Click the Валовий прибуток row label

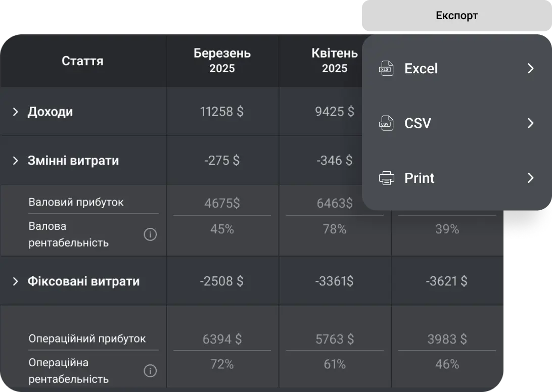[76, 202]
